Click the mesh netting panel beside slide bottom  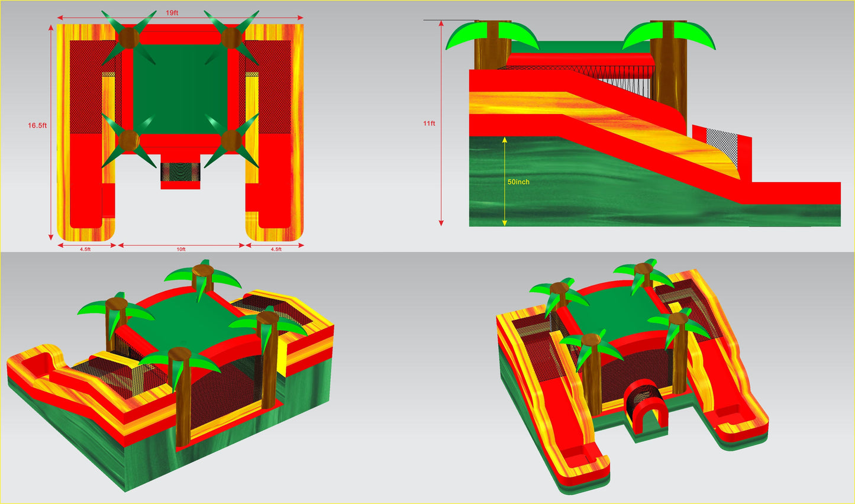pos(722,148)
